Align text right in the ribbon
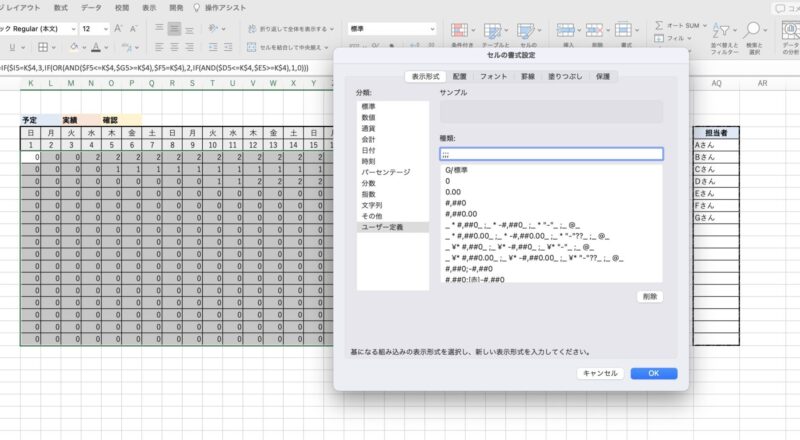 coord(189,47)
